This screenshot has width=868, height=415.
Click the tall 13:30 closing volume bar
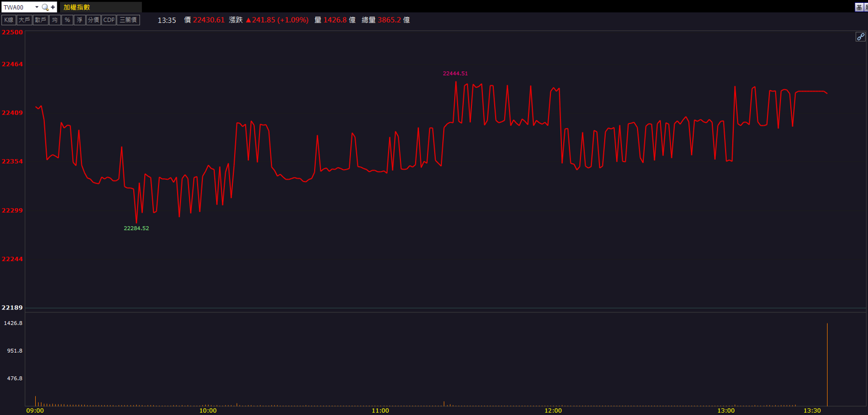(828, 365)
